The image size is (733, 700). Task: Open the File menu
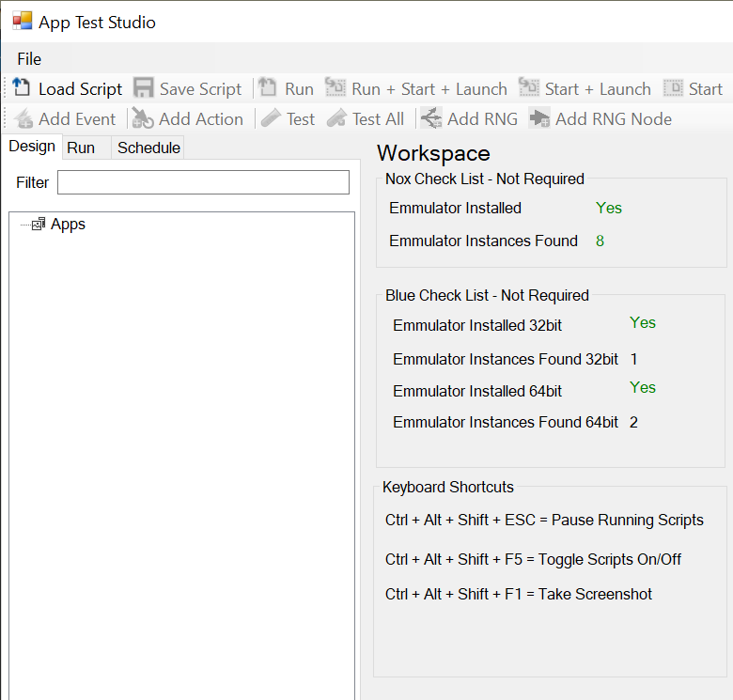tap(29, 59)
